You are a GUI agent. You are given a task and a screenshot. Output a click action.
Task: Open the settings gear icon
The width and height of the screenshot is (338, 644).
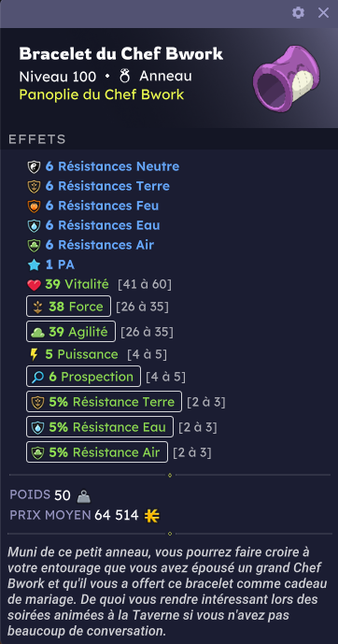pos(298,13)
